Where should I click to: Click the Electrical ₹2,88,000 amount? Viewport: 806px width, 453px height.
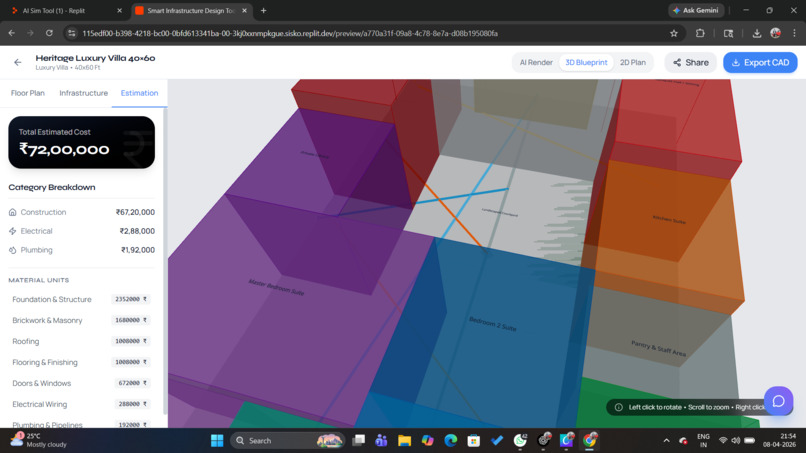tap(137, 231)
